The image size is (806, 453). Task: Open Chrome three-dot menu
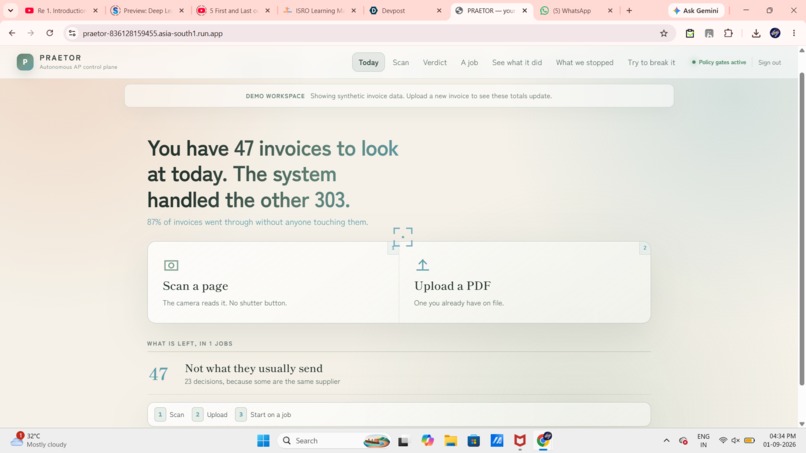794,33
